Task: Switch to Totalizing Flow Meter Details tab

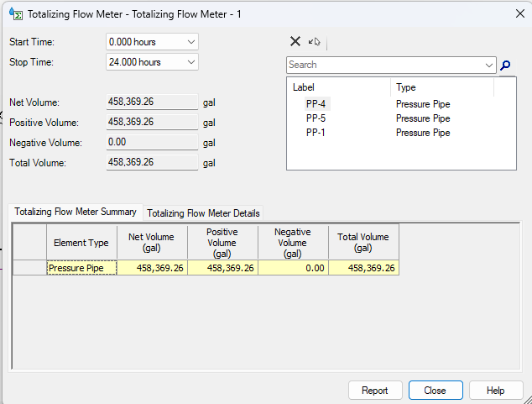Action: pos(203,213)
